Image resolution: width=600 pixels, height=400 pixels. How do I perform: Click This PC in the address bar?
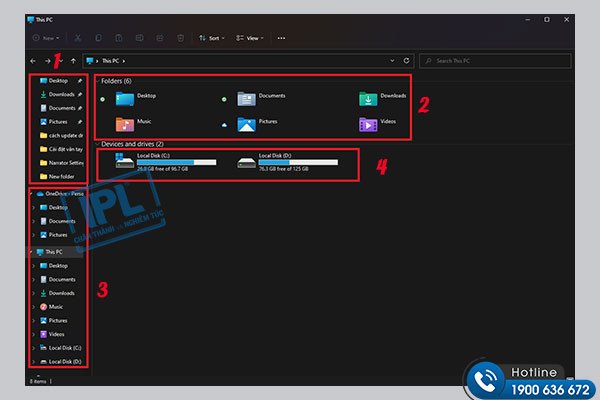pyautogui.click(x=110, y=61)
